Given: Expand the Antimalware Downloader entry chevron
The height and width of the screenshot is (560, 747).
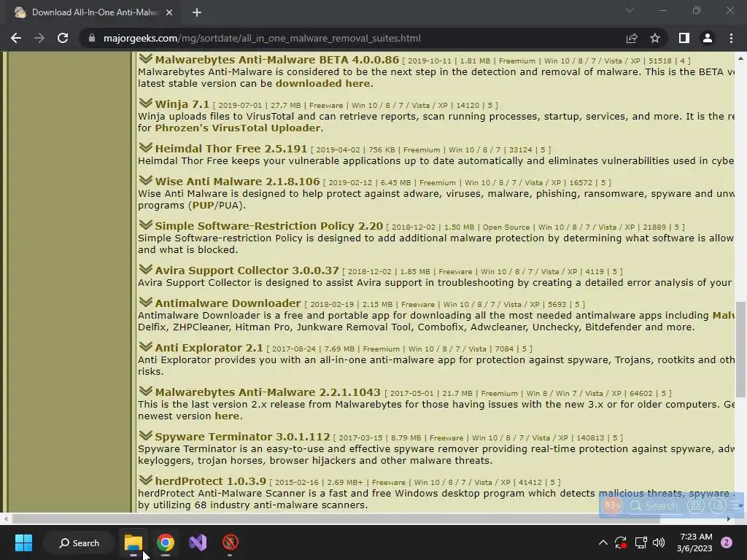Looking at the screenshot, I should pyautogui.click(x=146, y=303).
